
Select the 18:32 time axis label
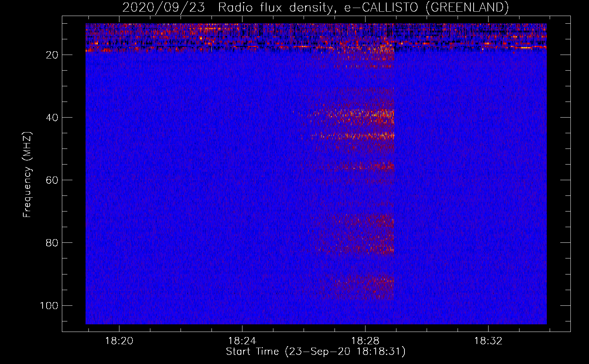click(488, 341)
